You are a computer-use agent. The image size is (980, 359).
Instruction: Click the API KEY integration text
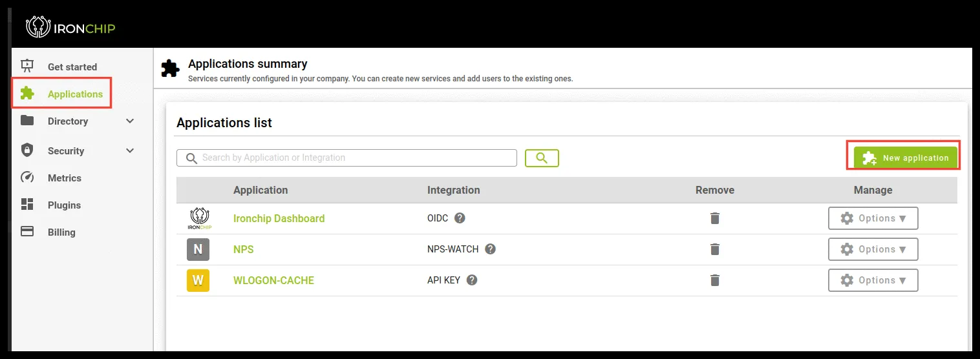[444, 280]
